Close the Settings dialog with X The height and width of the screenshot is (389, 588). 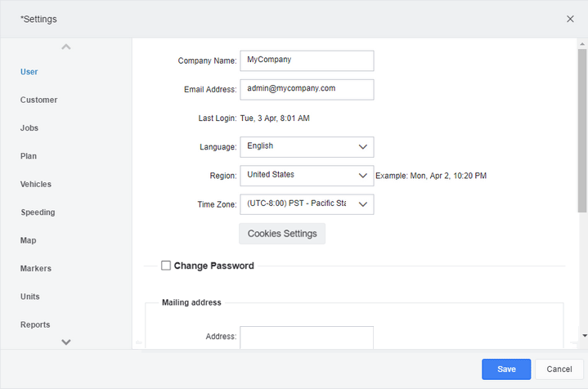tap(570, 19)
